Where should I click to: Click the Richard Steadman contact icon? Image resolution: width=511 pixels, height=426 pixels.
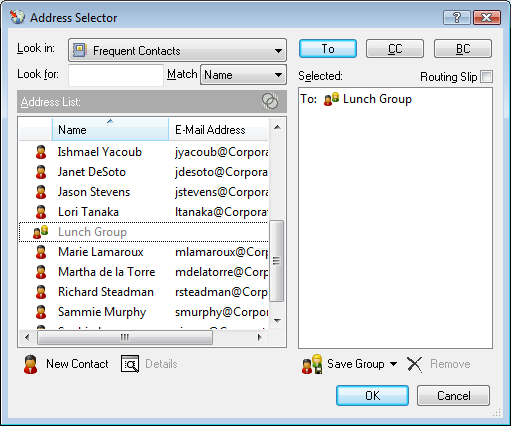[41, 292]
